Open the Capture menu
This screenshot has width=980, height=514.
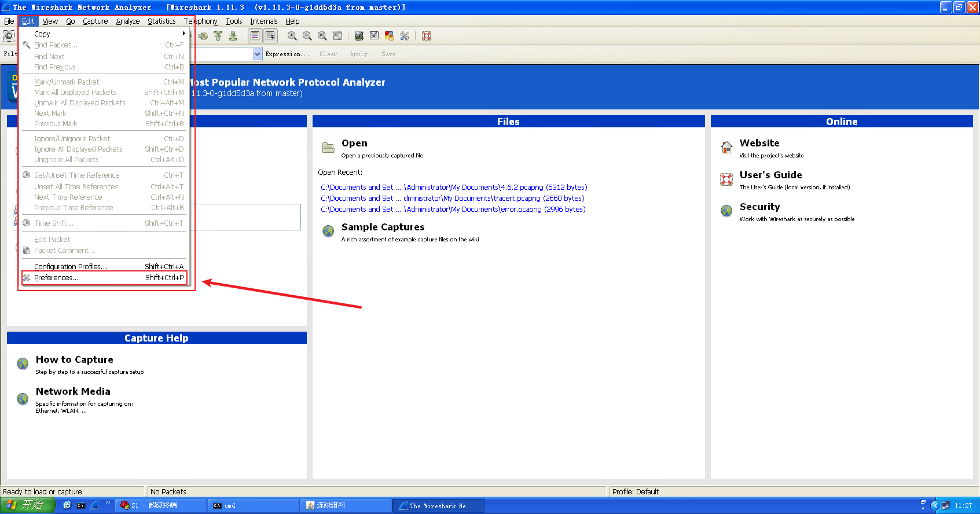pyautogui.click(x=96, y=21)
